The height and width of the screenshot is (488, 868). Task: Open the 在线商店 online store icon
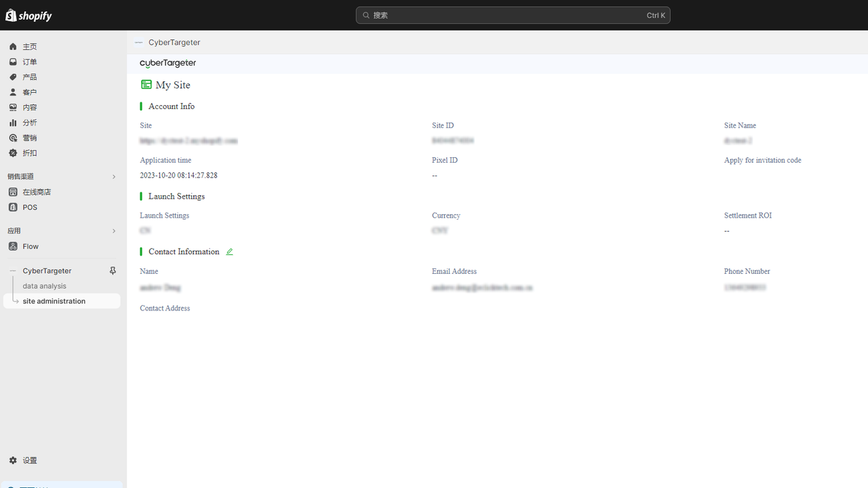[x=13, y=192]
